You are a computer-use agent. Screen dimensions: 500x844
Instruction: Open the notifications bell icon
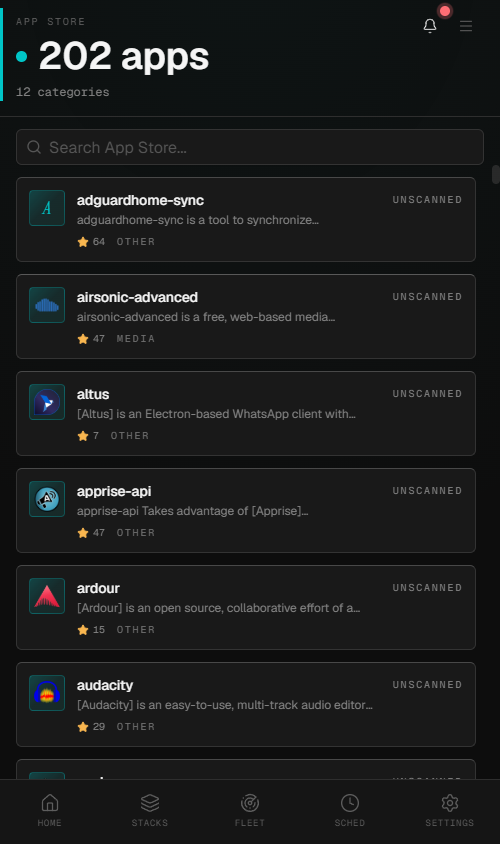429,26
